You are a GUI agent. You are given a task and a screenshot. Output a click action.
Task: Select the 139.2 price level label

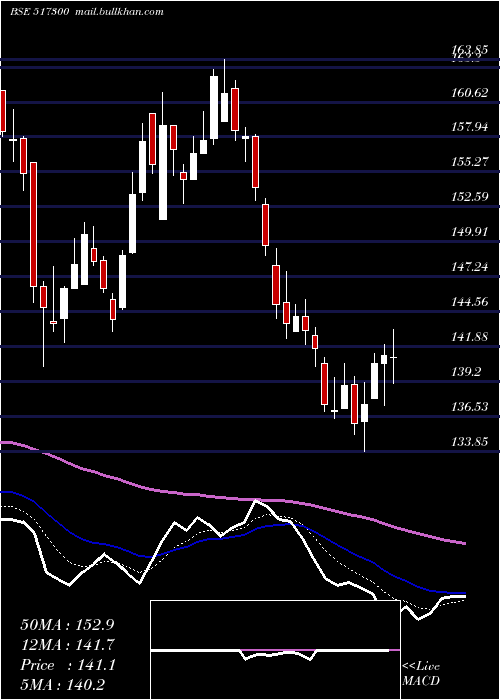pos(467,372)
